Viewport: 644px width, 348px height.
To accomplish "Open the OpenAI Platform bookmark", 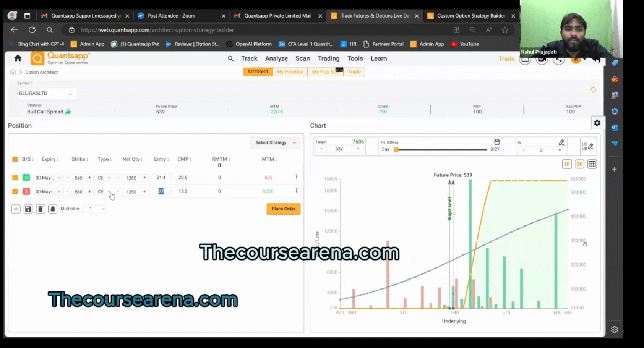I will point(249,44).
